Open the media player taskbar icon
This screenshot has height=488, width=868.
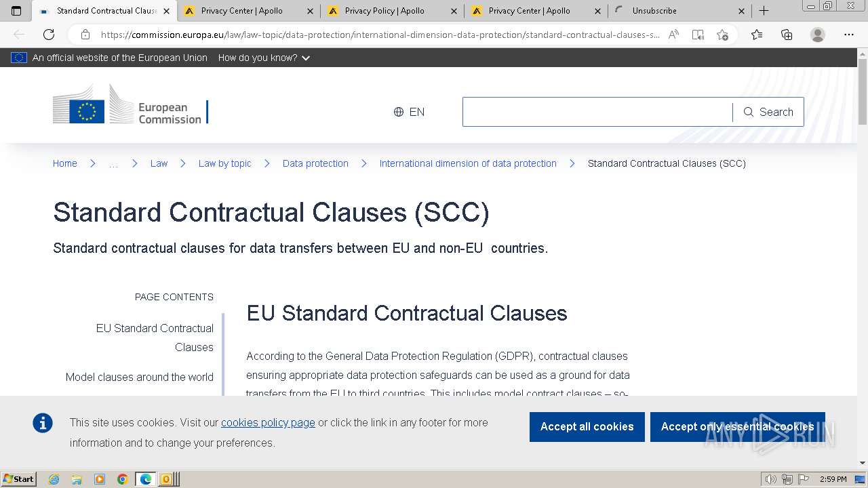[x=100, y=479]
